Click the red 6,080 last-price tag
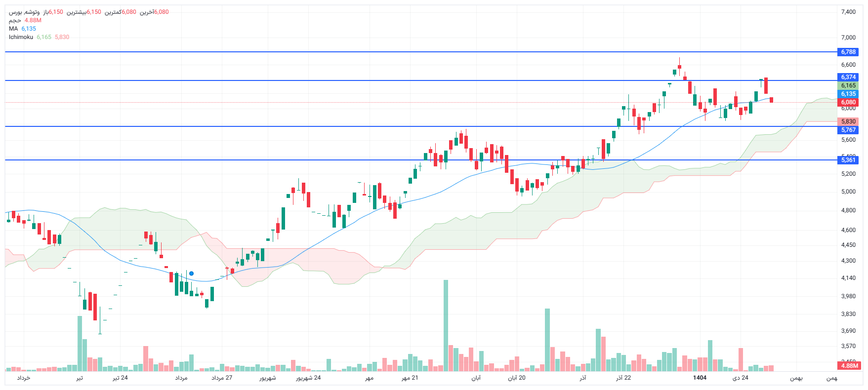868x390 pixels. (848, 103)
